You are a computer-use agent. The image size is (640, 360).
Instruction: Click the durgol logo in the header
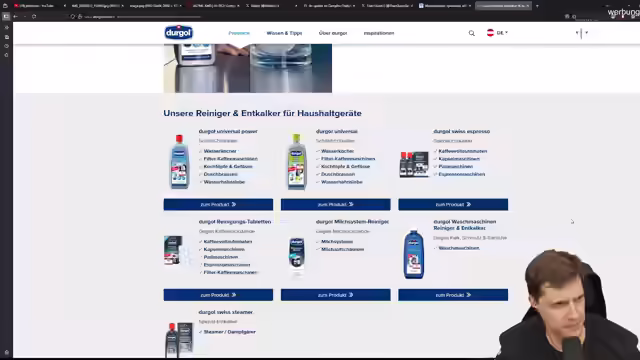179,33
